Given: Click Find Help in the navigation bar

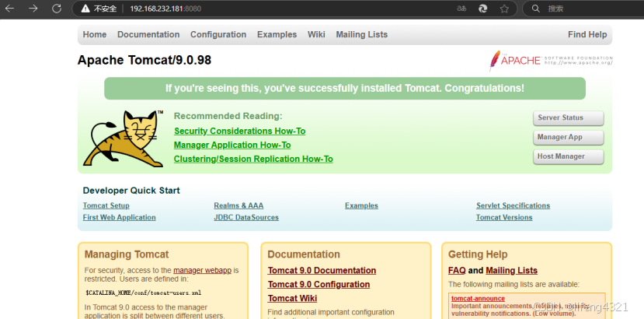Looking at the screenshot, I should [587, 34].
